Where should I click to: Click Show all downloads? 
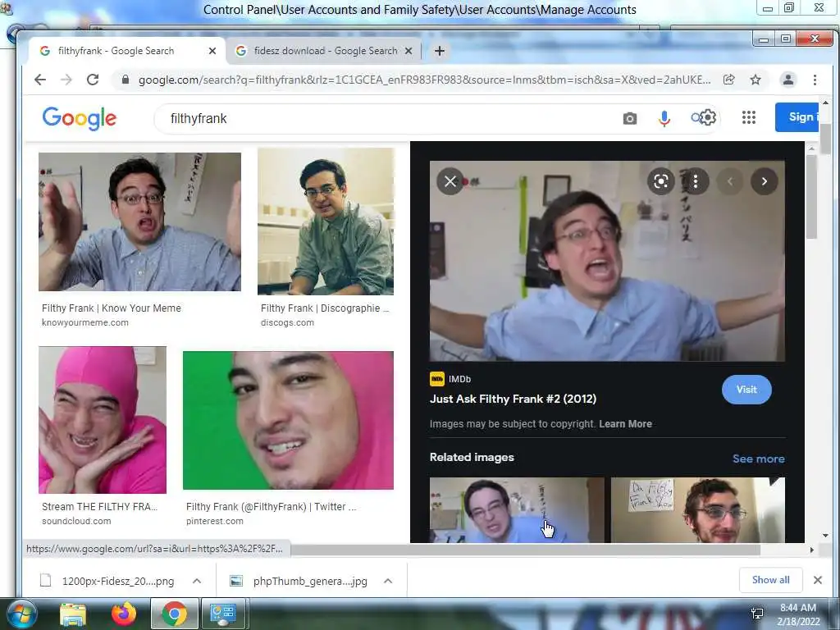tap(770, 580)
